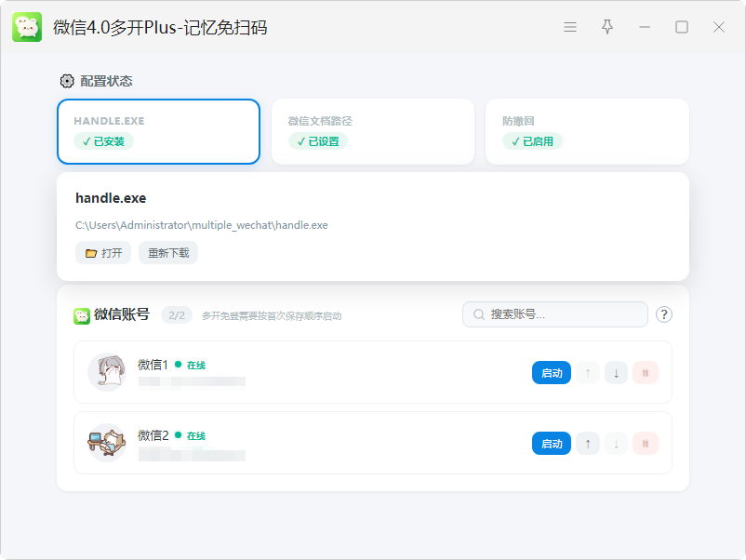Click the 微信1 avatar thumbnail
Screen dimensions: 746x560
coord(107,372)
